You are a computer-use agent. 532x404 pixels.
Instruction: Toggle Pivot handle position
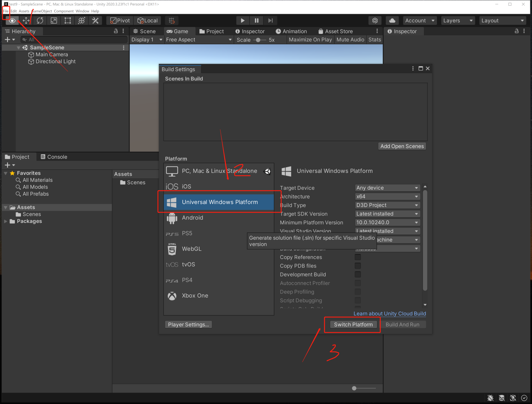pyautogui.click(x=120, y=21)
